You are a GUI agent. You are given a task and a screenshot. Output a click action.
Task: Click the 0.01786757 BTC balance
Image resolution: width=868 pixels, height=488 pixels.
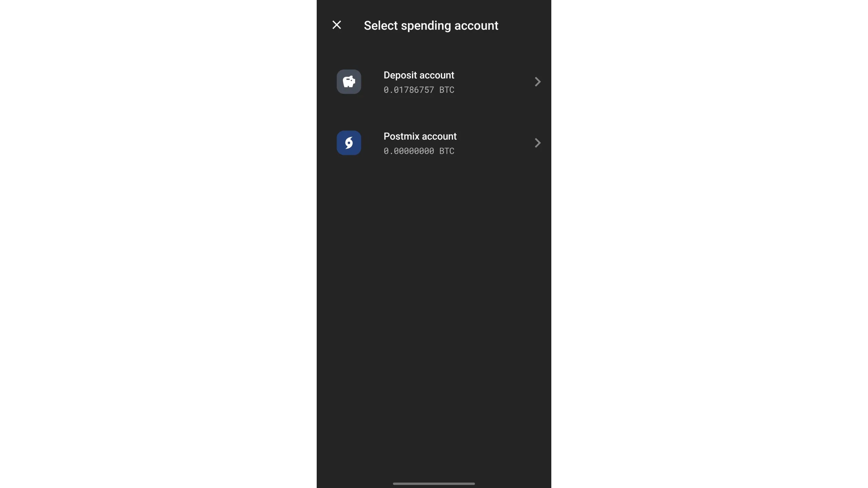[x=419, y=90]
